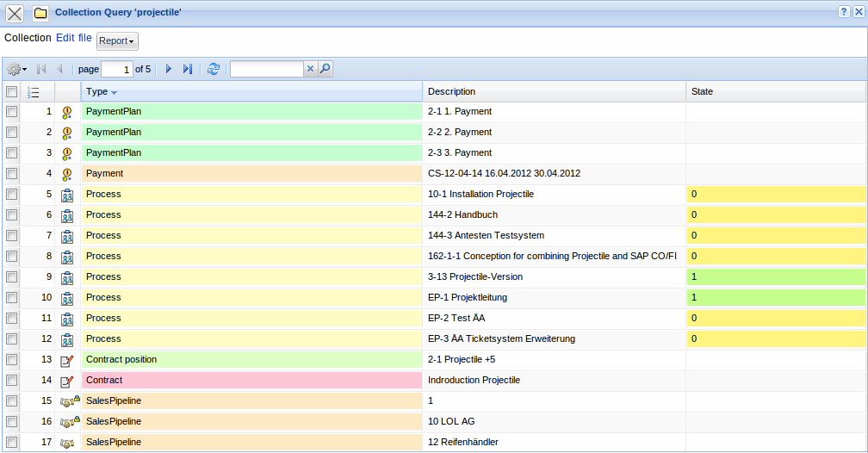Open the Report dropdown

[117, 40]
